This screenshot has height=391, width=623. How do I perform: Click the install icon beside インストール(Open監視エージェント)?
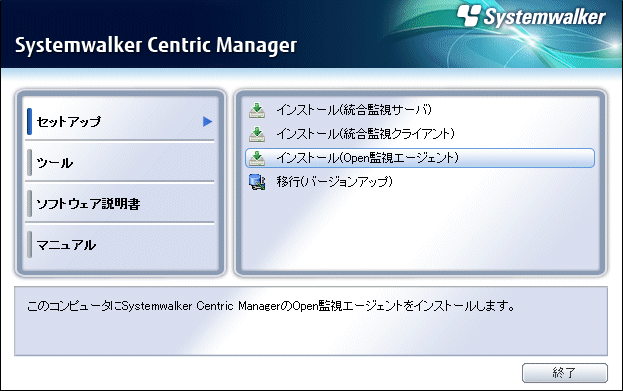tap(257, 158)
